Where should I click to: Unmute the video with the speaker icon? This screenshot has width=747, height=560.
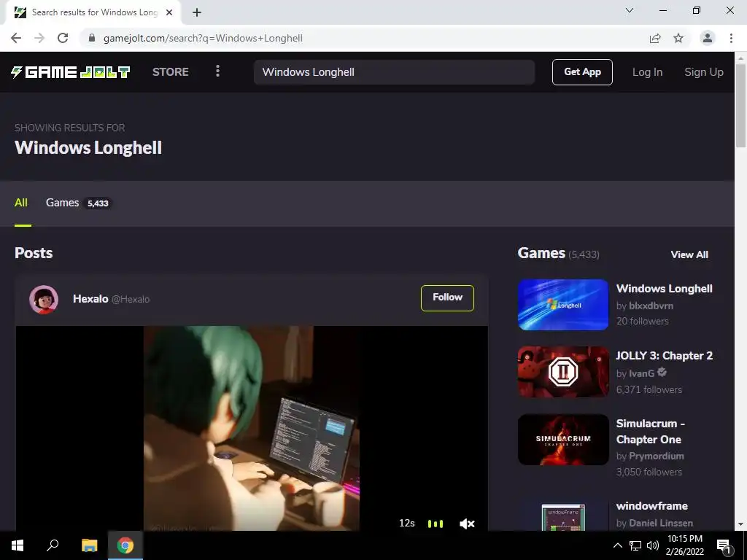(467, 524)
